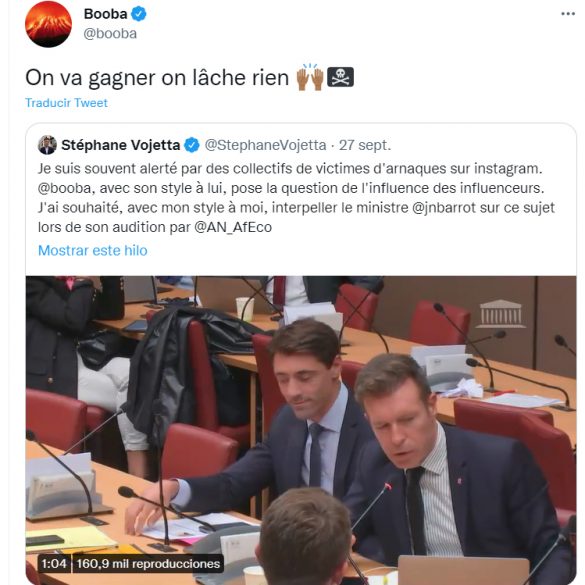Click Mostrar este hilo to expand thread

click(x=93, y=250)
